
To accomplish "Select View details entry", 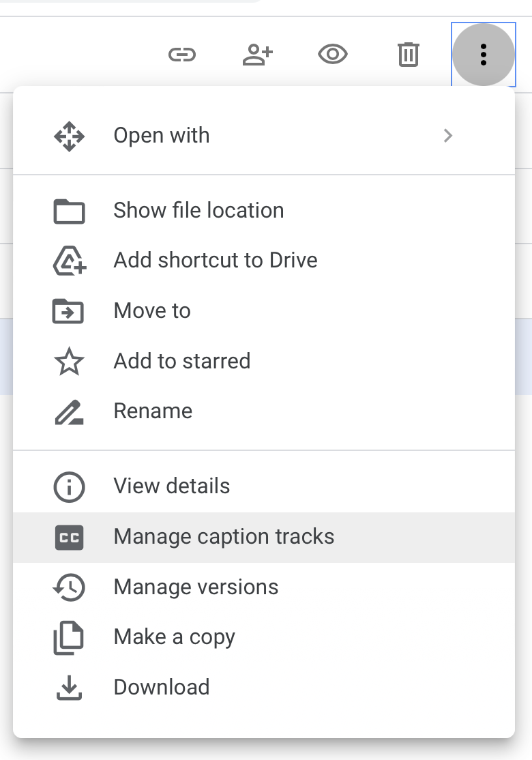I will 171,486.
